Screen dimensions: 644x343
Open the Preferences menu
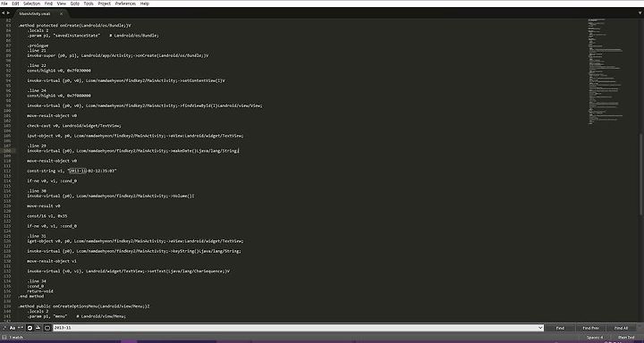[125, 4]
